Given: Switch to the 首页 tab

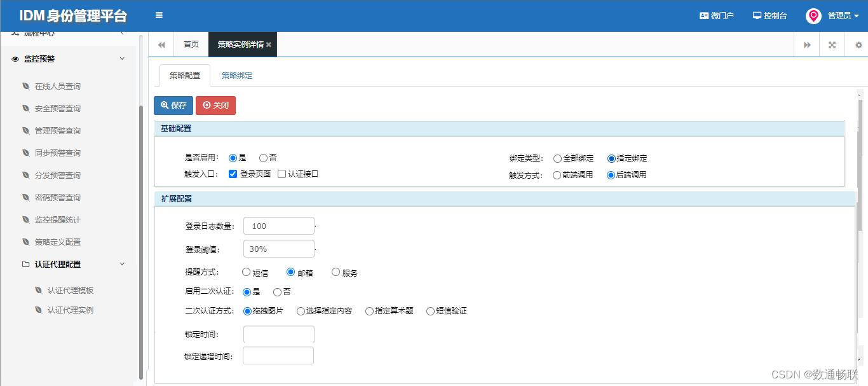Looking at the screenshot, I should tap(191, 45).
